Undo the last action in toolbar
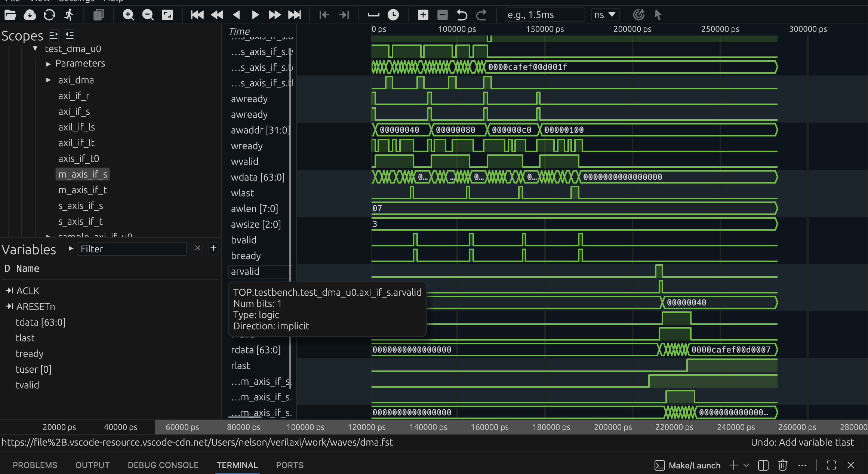This screenshot has width=868, height=474. [x=462, y=15]
